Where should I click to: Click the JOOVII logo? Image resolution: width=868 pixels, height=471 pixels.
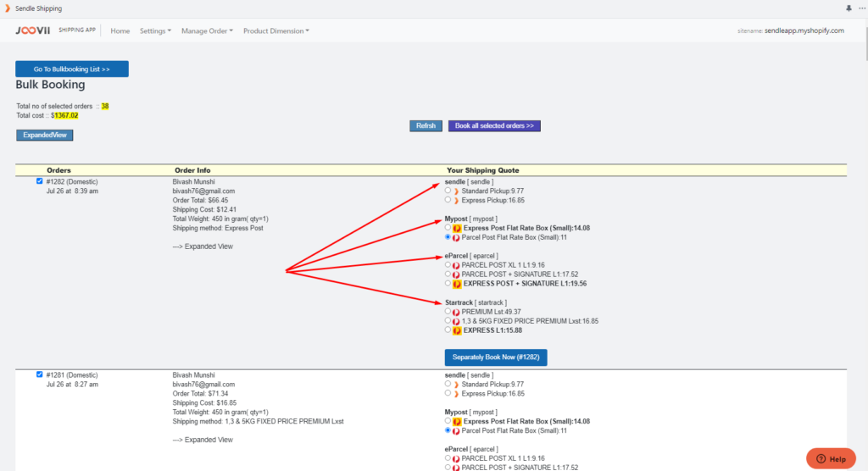pos(33,30)
